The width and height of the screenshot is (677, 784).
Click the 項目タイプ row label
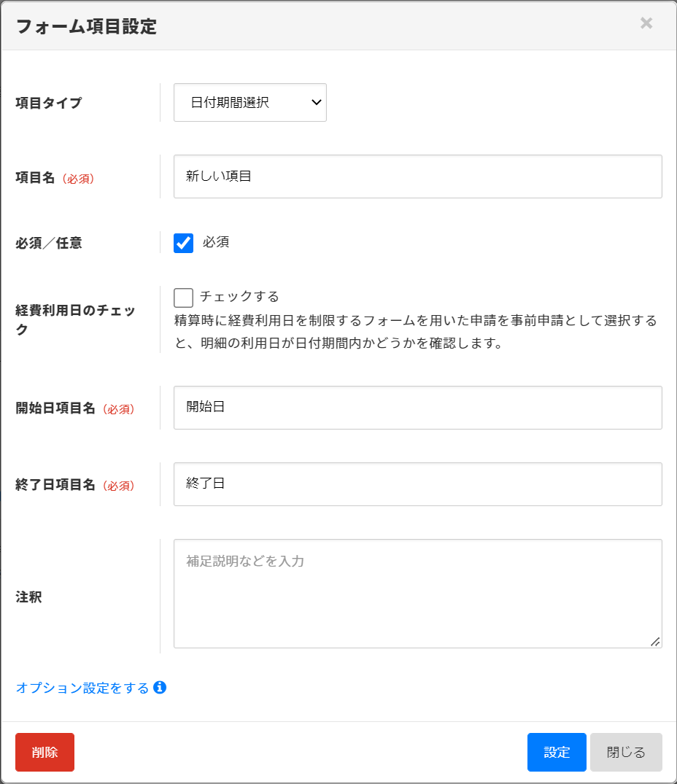(49, 103)
